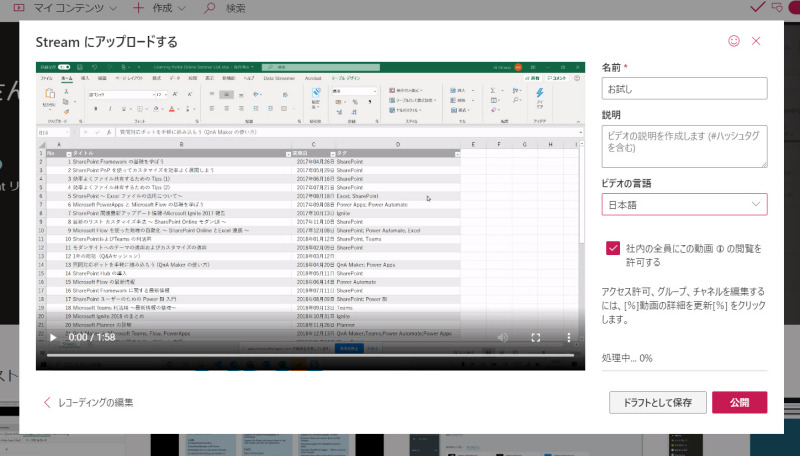Uncheck 社内の全員にこの動画の閲覧を許可する checkbox
Viewport: 800px width, 456px height.
pyautogui.click(x=613, y=248)
